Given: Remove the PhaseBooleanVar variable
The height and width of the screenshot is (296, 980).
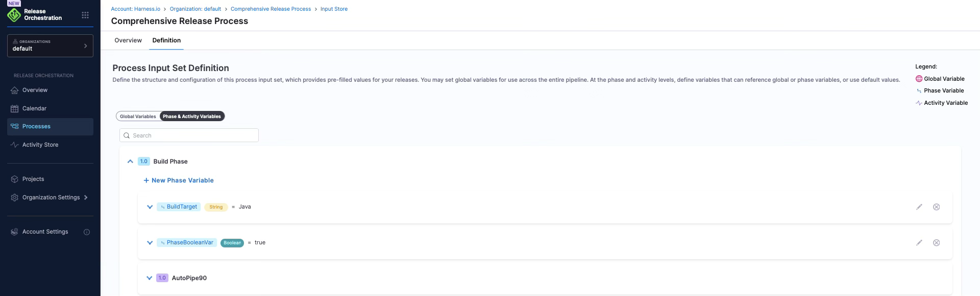Looking at the screenshot, I should tap(936, 243).
